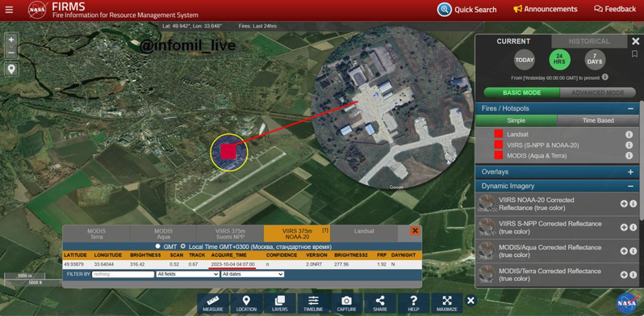Switch to the Historical tab
The height and width of the screenshot is (316, 644).
click(x=589, y=41)
